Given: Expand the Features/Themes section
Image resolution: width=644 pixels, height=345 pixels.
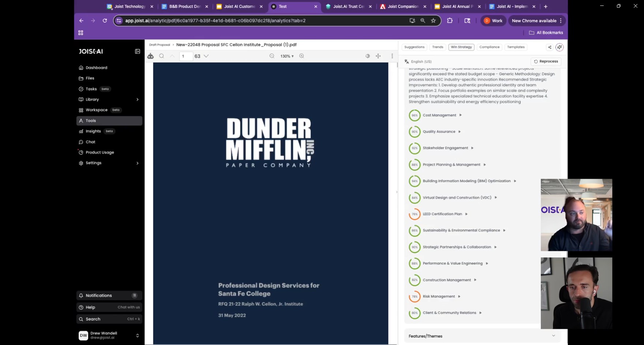Looking at the screenshot, I should tap(482, 336).
